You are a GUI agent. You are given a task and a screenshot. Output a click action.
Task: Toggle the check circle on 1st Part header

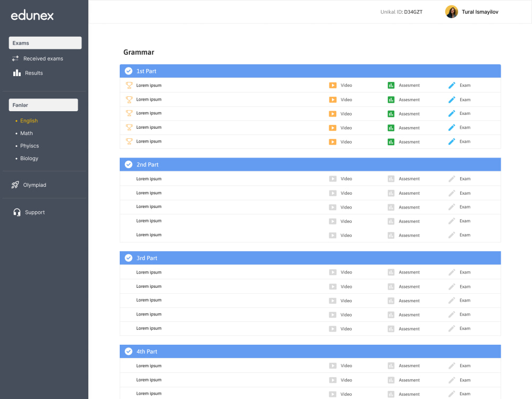tap(129, 71)
